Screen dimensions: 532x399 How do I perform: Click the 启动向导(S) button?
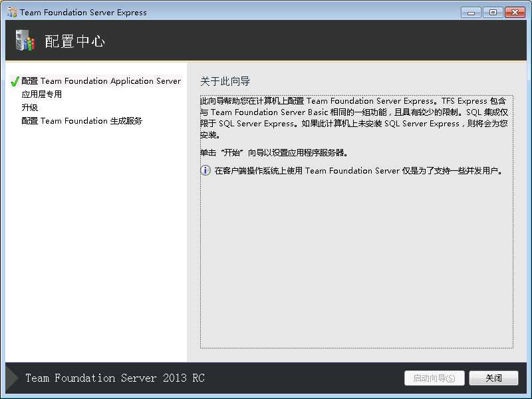(434, 378)
